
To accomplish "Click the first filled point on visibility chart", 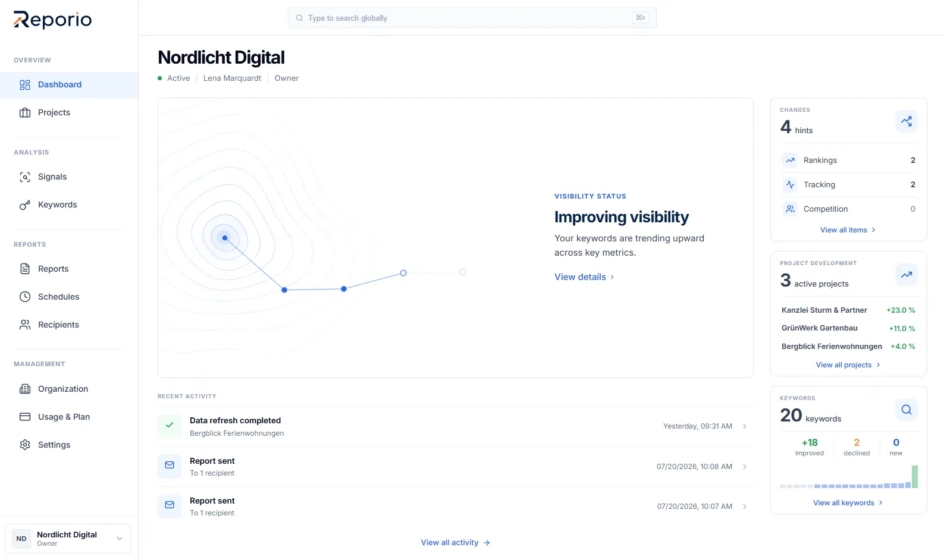I will pos(225,238).
